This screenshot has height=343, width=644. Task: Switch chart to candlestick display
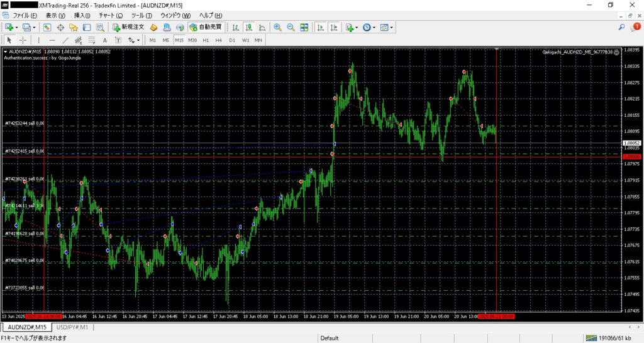click(x=248, y=28)
